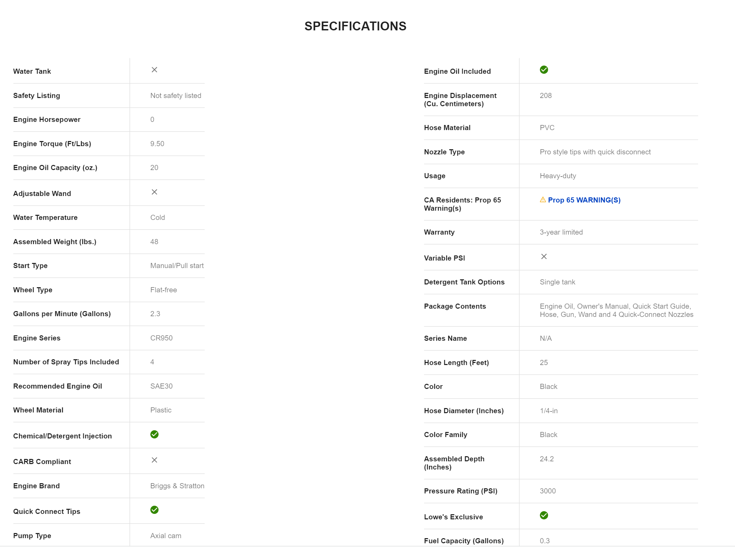735x560 pixels.
Task: Click the Warranty value 3-year limited
Action: [561, 232]
